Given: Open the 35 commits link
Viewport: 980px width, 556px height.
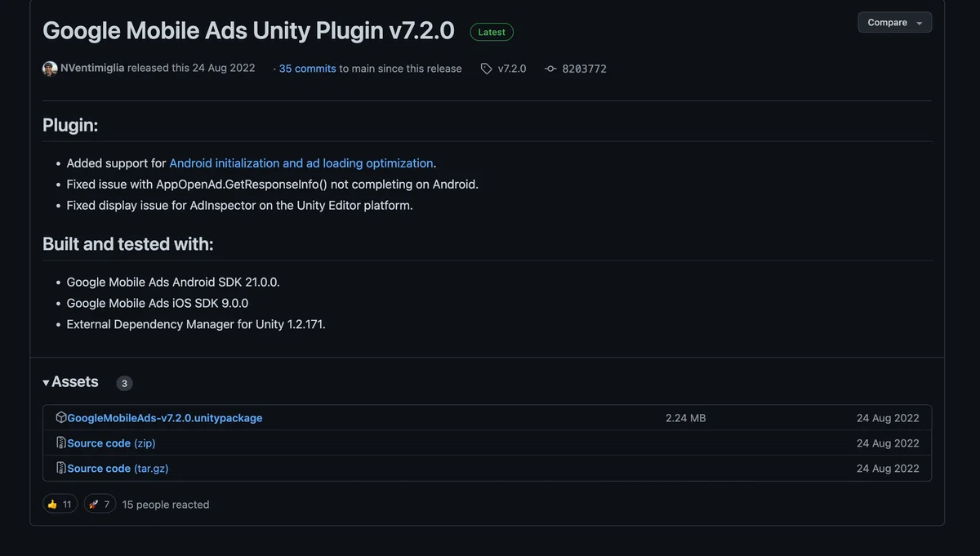Looking at the screenshot, I should pos(307,69).
